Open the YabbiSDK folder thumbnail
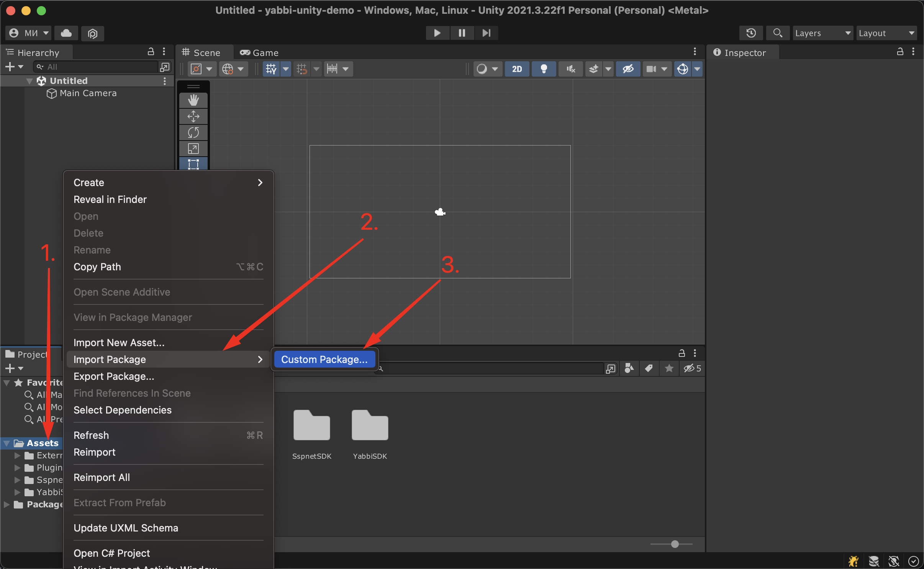 tap(370, 426)
